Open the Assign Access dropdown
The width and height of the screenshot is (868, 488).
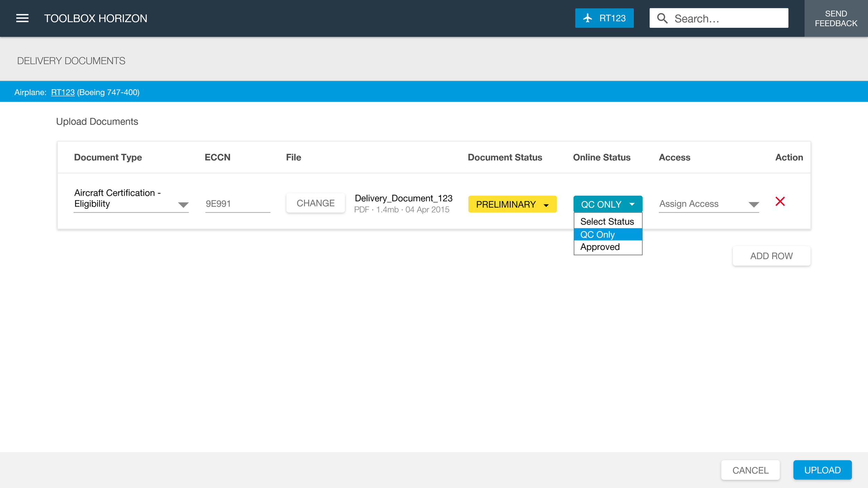click(708, 204)
